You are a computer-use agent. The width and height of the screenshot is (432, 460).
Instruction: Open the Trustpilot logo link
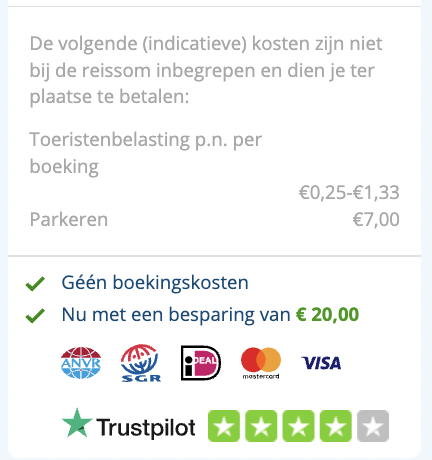tap(129, 426)
